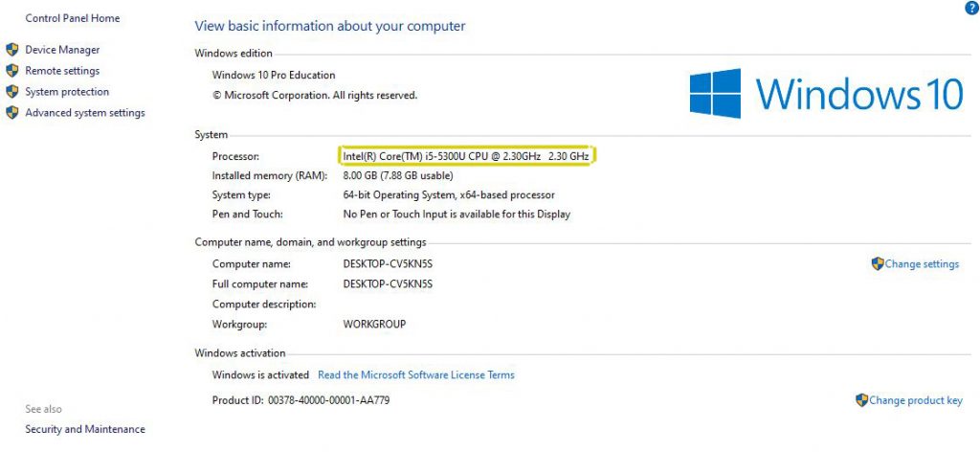Viewport: 980px width, 452px height.
Task: Open the help question mark icon
Action: 970,8
